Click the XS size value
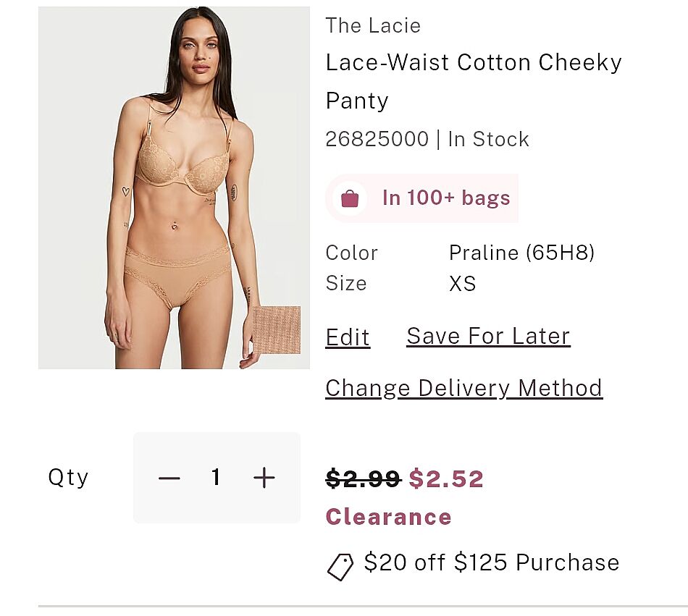 pos(463,283)
